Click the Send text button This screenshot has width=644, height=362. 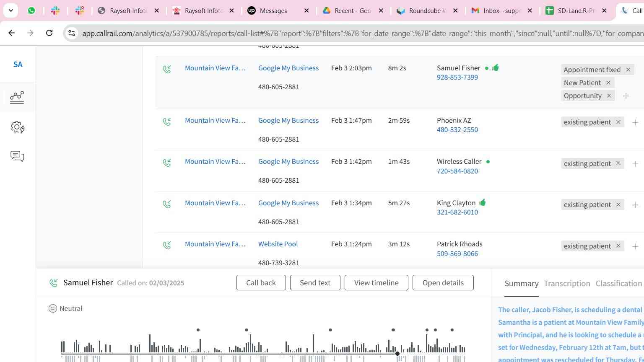315,283
